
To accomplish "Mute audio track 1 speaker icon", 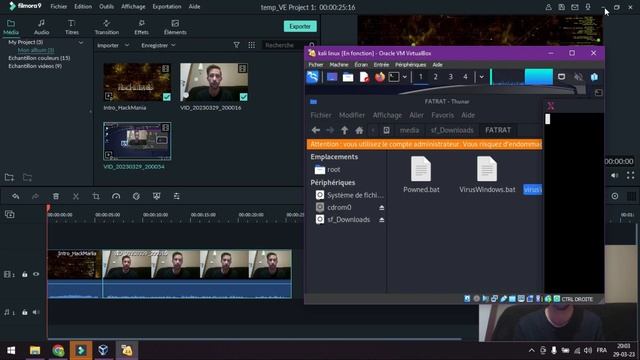I will (36, 312).
